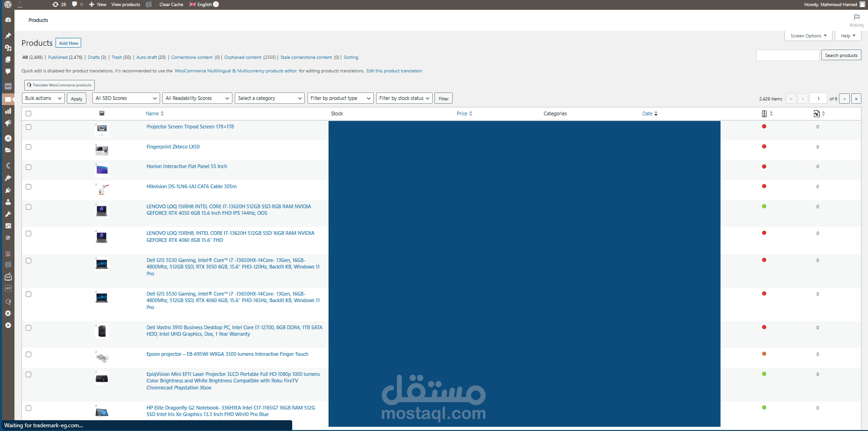Open the All SEO Scores dropdown
The width and height of the screenshot is (868, 431).
click(x=126, y=98)
